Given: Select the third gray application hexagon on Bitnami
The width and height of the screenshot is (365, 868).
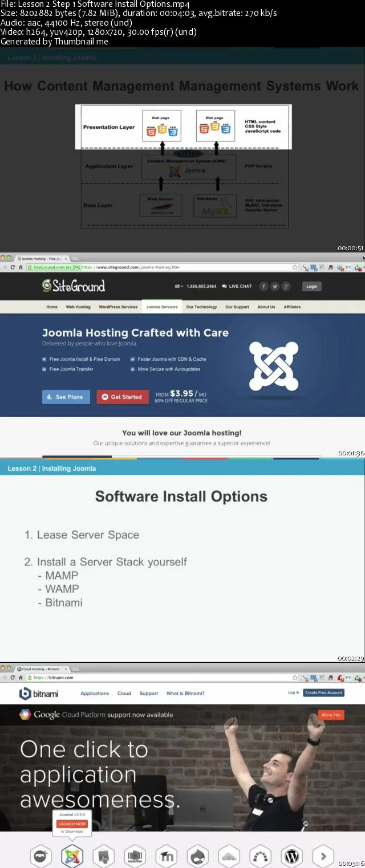Looking at the screenshot, I should tap(103, 855).
